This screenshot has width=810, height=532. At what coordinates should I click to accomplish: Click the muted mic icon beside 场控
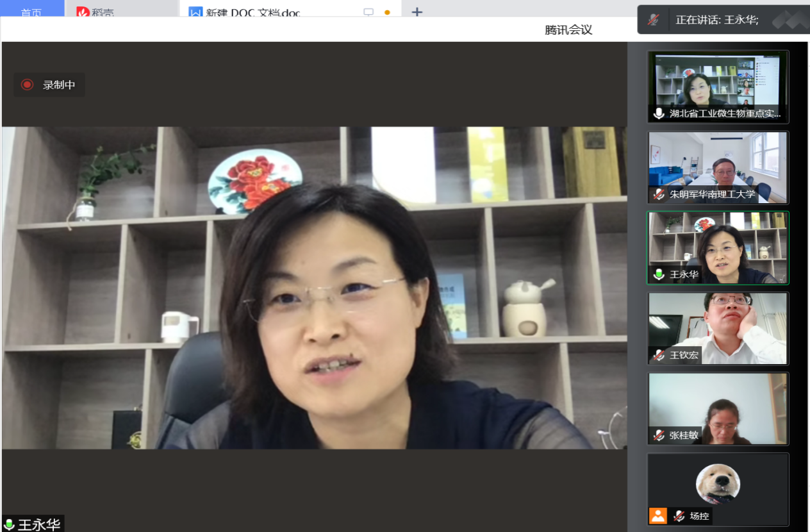pyautogui.click(x=679, y=516)
